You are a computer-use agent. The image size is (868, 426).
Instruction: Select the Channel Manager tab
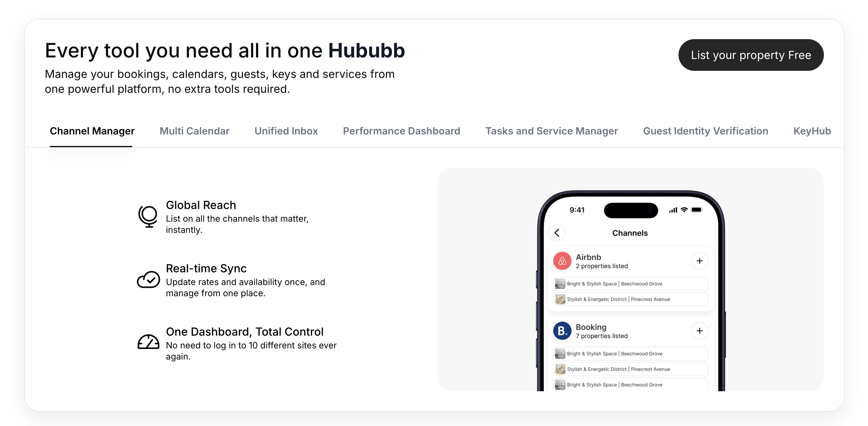tap(92, 131)
